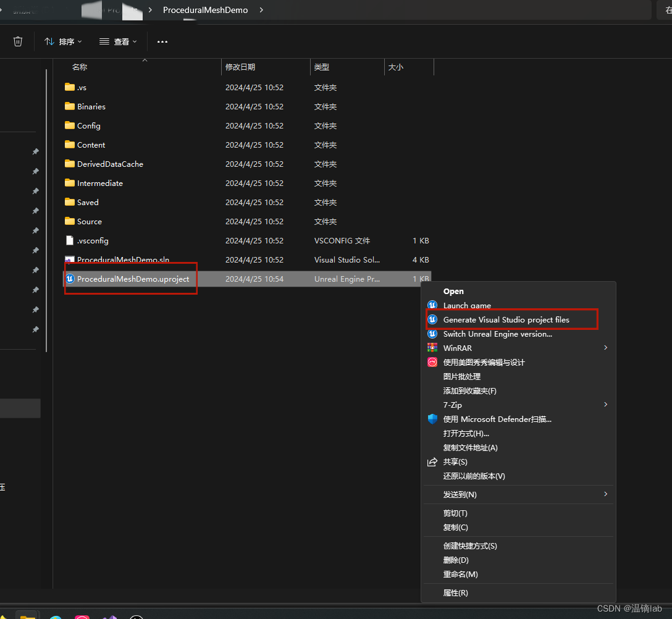Choose 图片批处理 in context menu
Viewport: 672px width, 619px height.
[x=461, y=376]
